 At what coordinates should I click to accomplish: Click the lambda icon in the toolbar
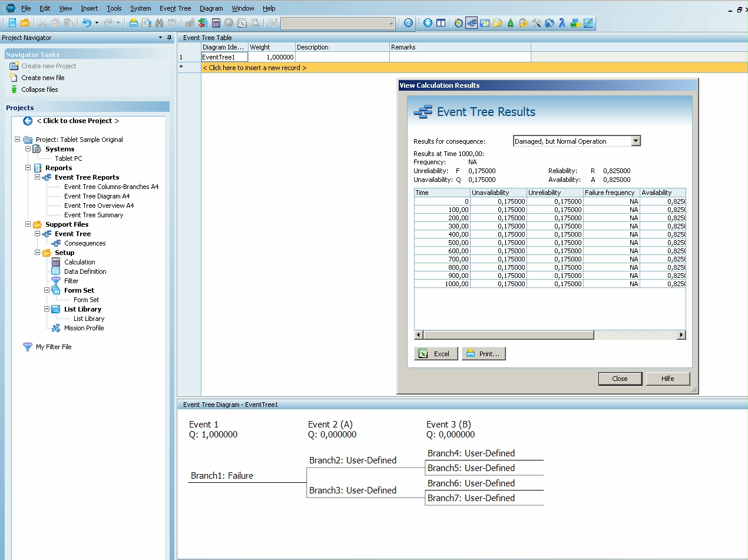coord(562,23)
